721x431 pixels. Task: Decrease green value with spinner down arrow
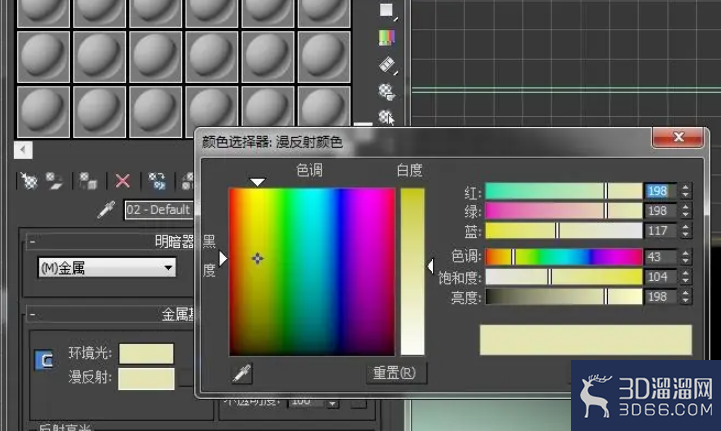686,215
